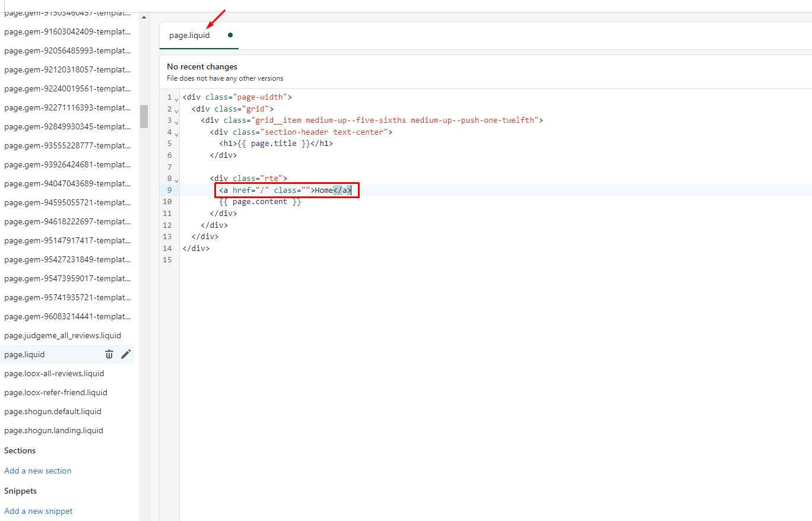The height and width of the screenshot is (521, 812).
Task: Open page.gem-94618222697 template file
Action: (68, 221)
